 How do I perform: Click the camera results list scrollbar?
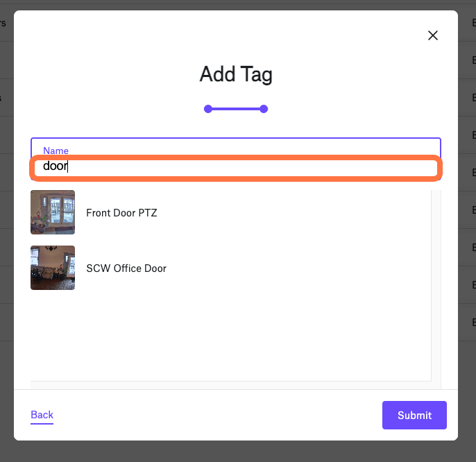436,289
